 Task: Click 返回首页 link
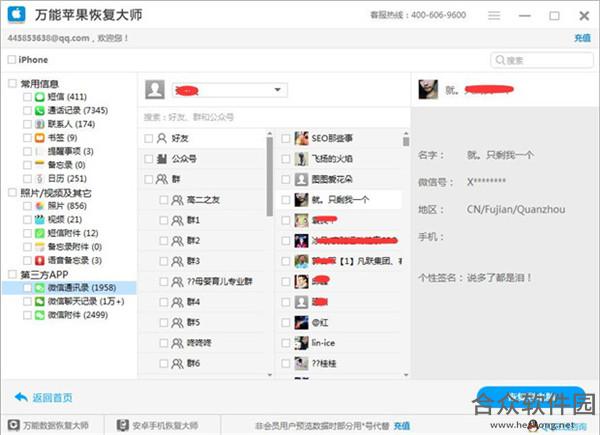click(x=52, y=398)
